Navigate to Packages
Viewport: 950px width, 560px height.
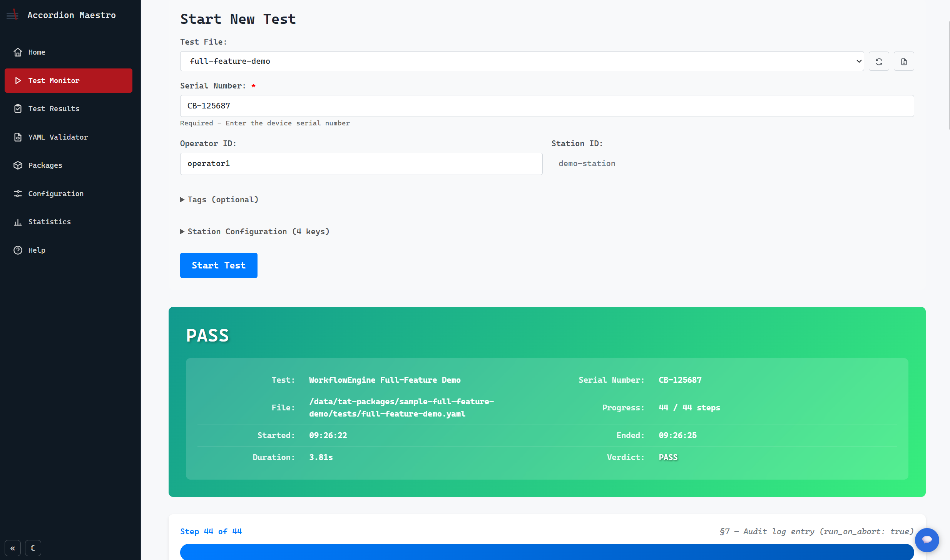click(x=69, y=165)
